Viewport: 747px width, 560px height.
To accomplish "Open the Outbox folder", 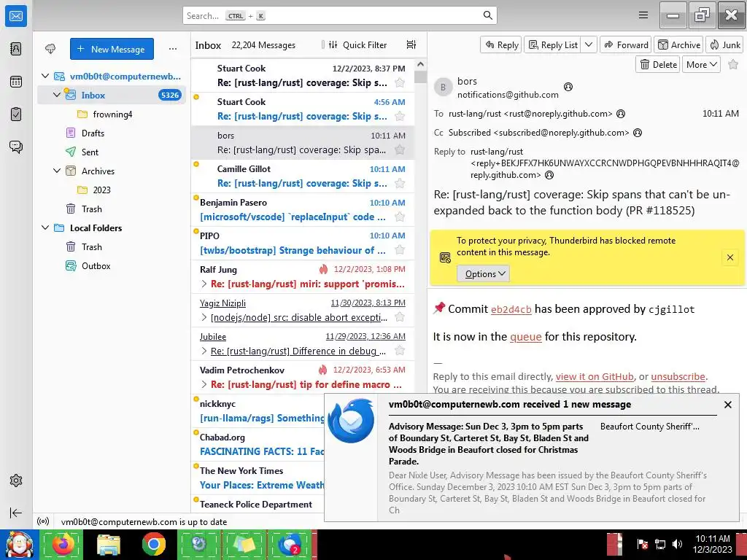I will [x=96, y=265].
